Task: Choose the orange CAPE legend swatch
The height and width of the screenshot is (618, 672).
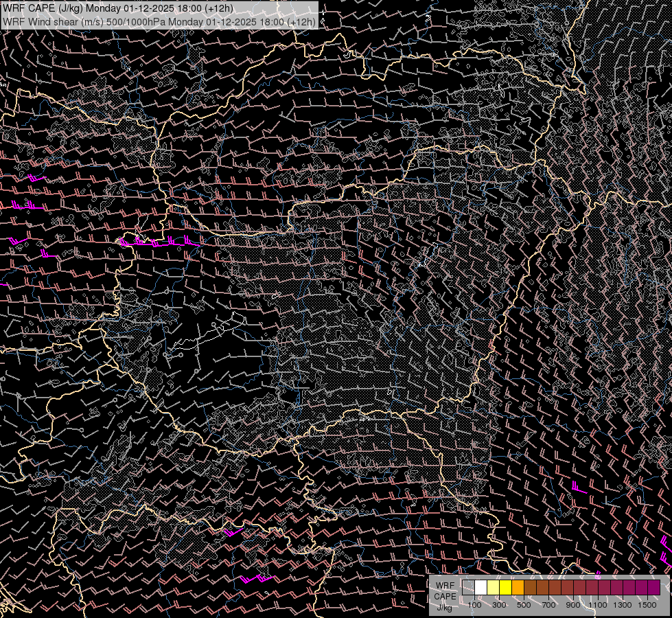Action: 518,587
